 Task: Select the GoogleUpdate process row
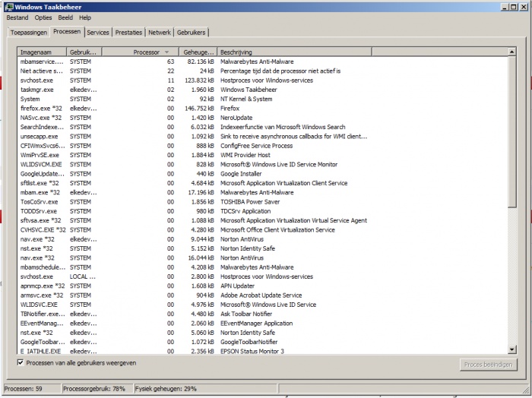point(263,174)
